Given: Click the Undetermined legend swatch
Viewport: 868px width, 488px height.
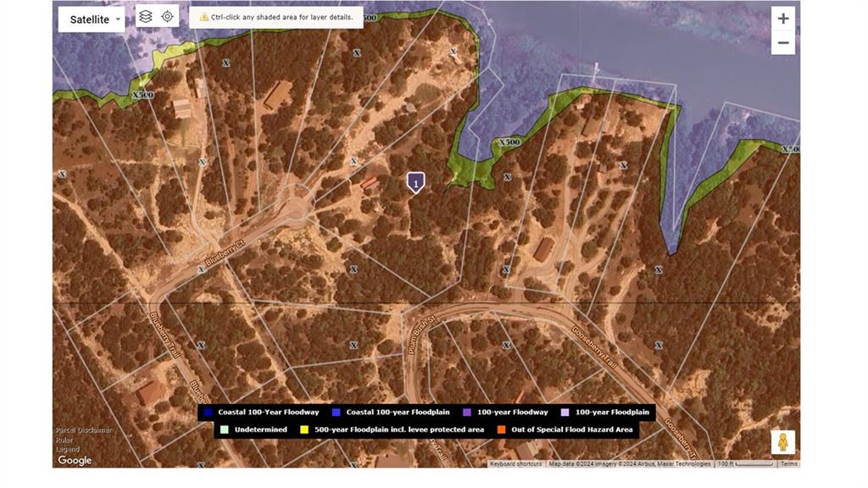Looking at the screenshot, I should 224,430.
